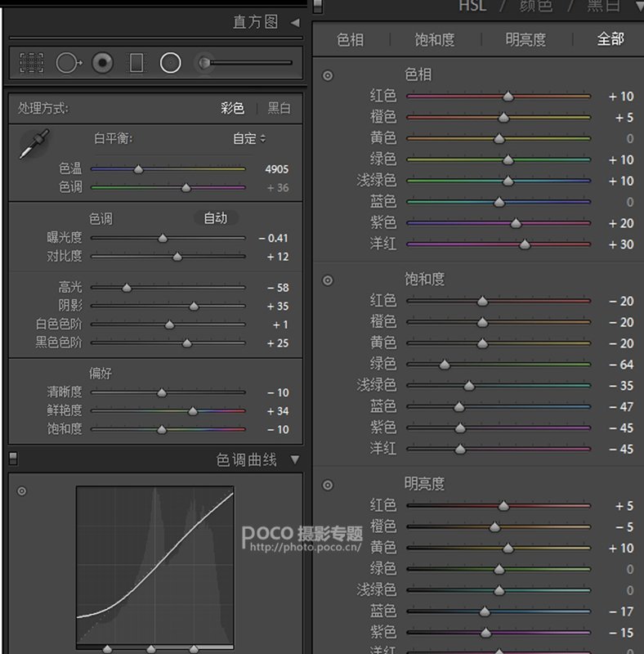This screenshot has width=644, height=654.
Task: Open Color (颜色) mode in panel header
Action: (x=536, y=6)
